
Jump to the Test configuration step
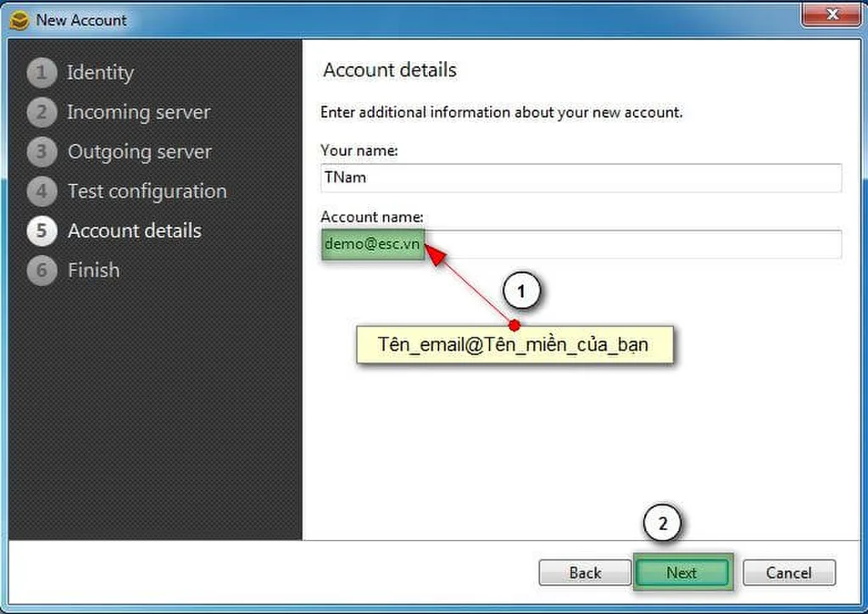click(127, 191)
